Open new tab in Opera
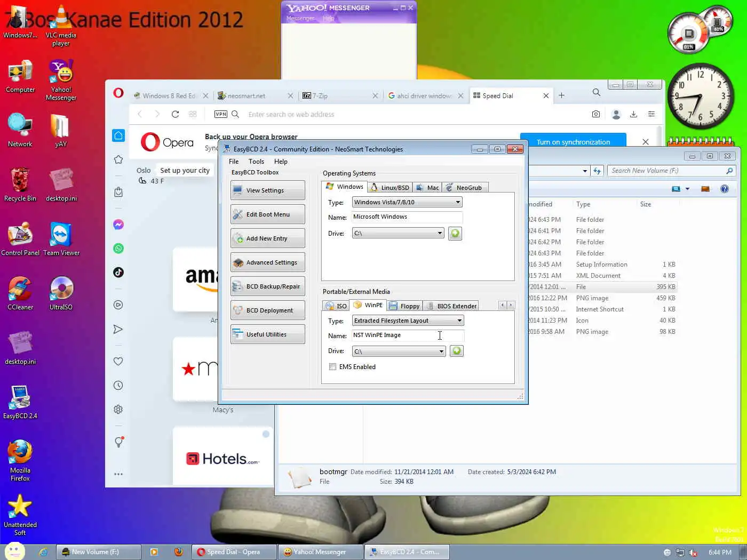Image resolution: width=747 pixels, height=560 pixels. click(x=561, y=95)
